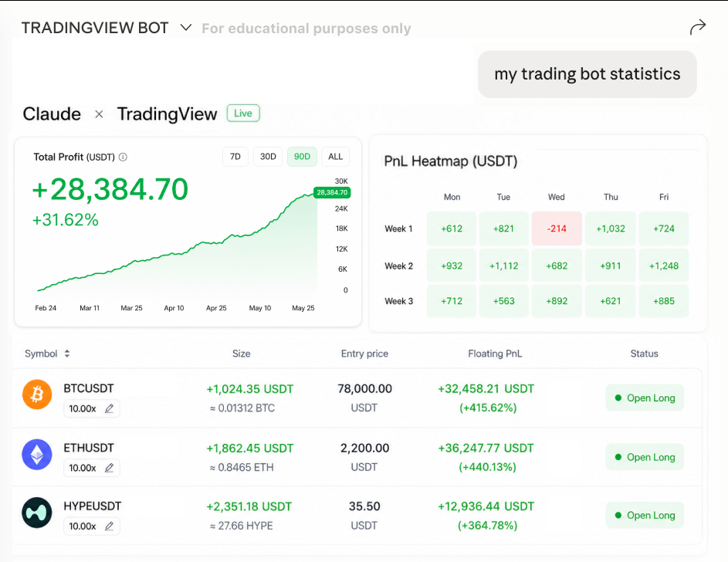Click Week 3 Friday cell +885
Image resolution: width=728 pixels, height=562 pixels.
point(664,301)
